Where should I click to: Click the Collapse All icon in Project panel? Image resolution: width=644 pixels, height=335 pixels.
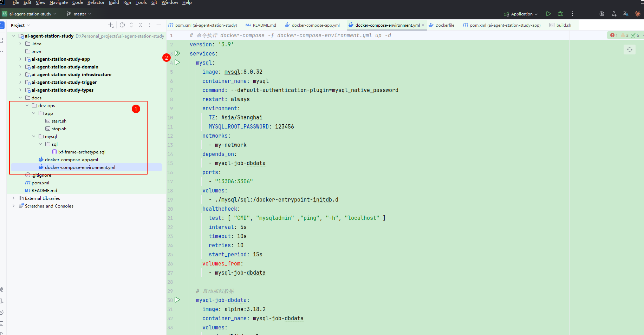click(x=141, y=25)
